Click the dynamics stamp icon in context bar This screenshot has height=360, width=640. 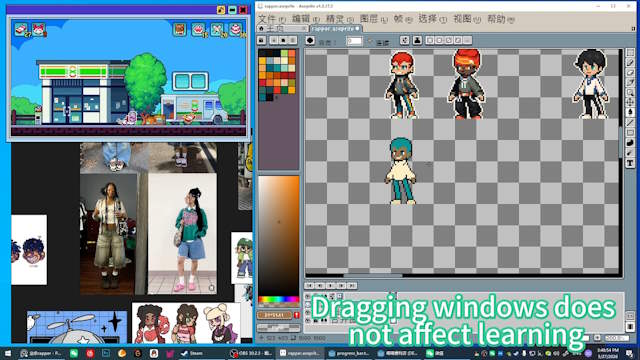click(417, 40)
